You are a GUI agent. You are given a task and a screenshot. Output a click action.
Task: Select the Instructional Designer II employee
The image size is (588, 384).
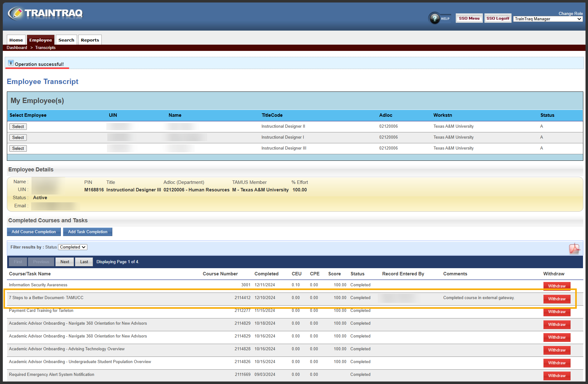coord(18,126)
